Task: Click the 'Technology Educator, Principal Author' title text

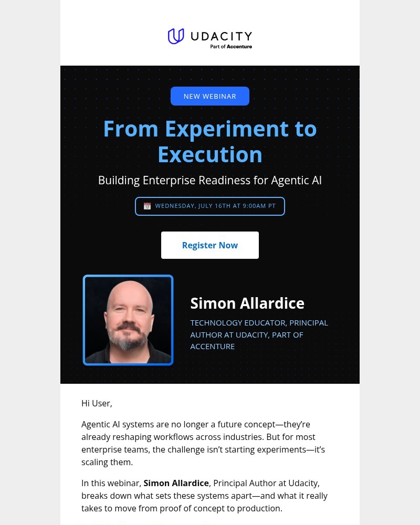Action: click(x=259, y=334)
